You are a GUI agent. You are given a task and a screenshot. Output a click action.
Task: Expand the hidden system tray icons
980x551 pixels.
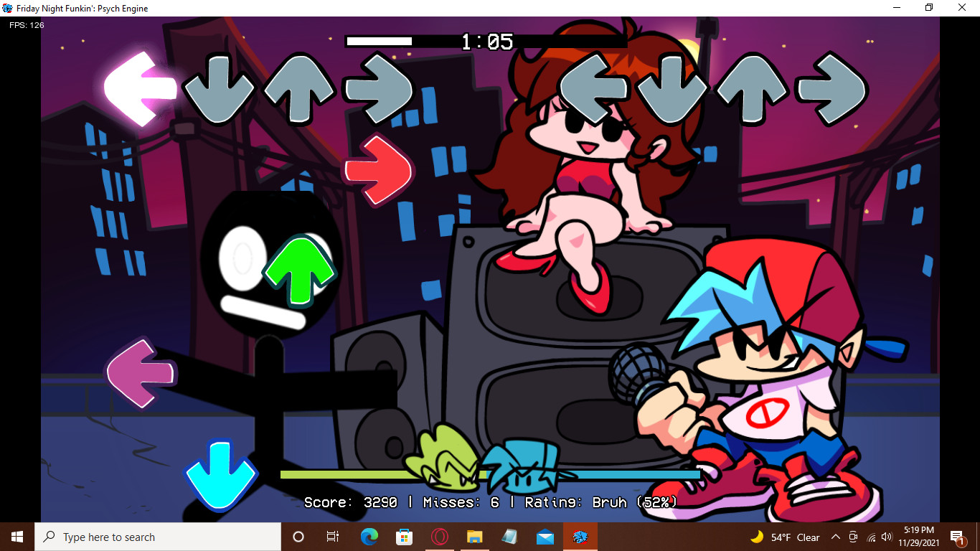pos(836,537)
